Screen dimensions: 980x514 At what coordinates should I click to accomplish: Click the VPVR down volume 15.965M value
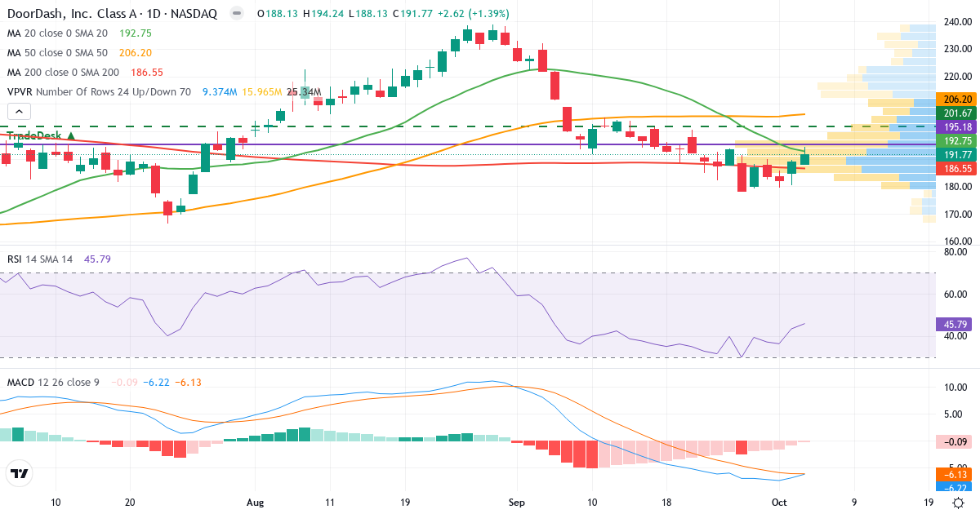point(262,92)
